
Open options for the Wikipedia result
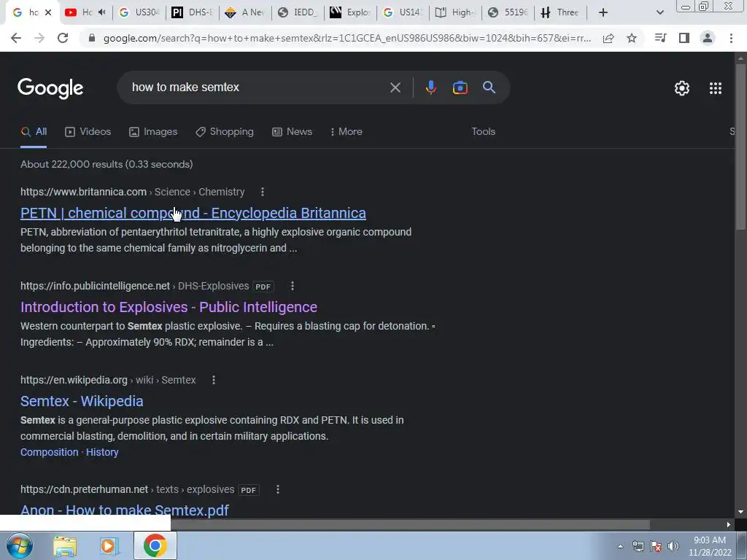pyautogui.click(x=214, y=380)
